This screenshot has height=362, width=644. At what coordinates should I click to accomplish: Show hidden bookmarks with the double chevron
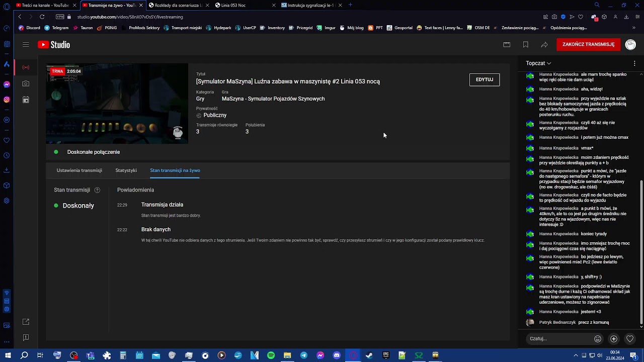[634, 28]
